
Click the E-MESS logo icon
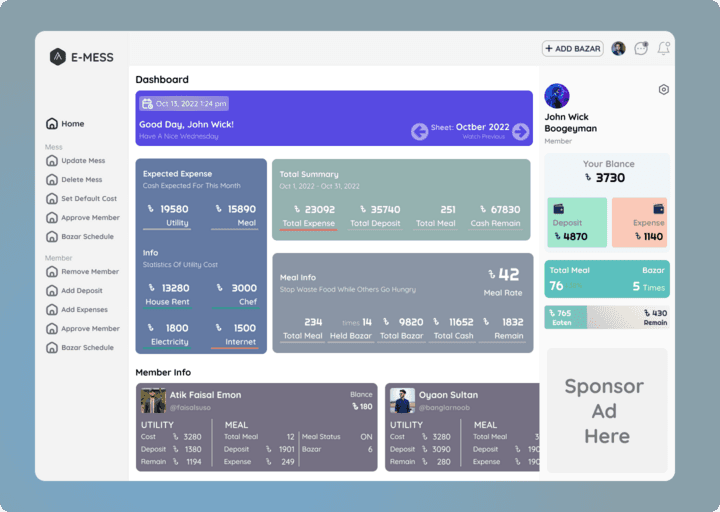click(x=58, y=57)
